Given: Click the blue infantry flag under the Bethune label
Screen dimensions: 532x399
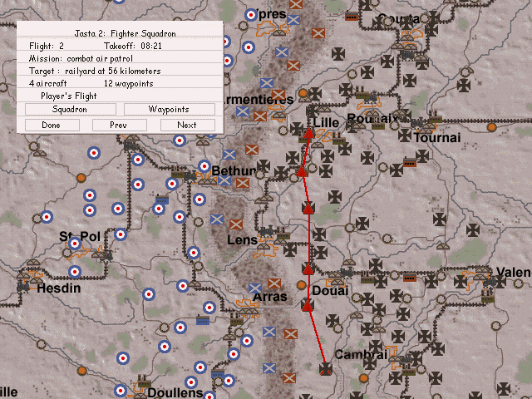Looking at the screenshot, I should (x=224, y=180).
